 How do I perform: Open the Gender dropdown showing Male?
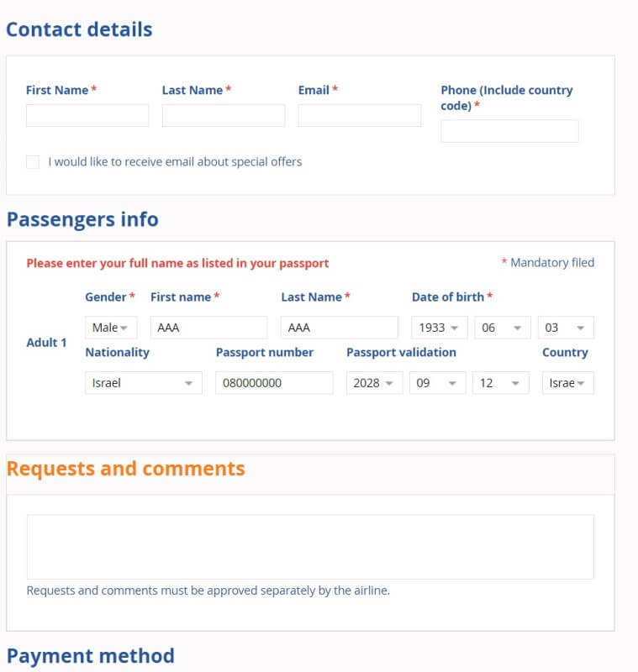click(x=111, y=328)
